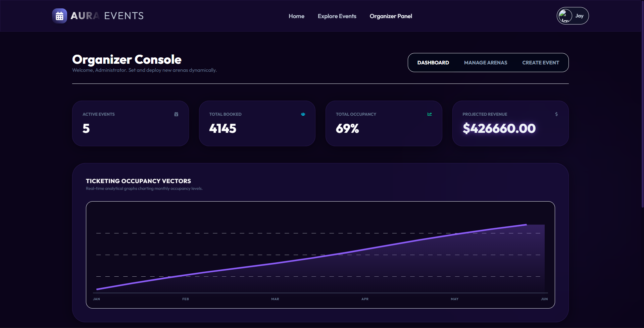This screenshot has height=328, width=644.
Task: Open the Home navigation link
Action: [296, 16]
